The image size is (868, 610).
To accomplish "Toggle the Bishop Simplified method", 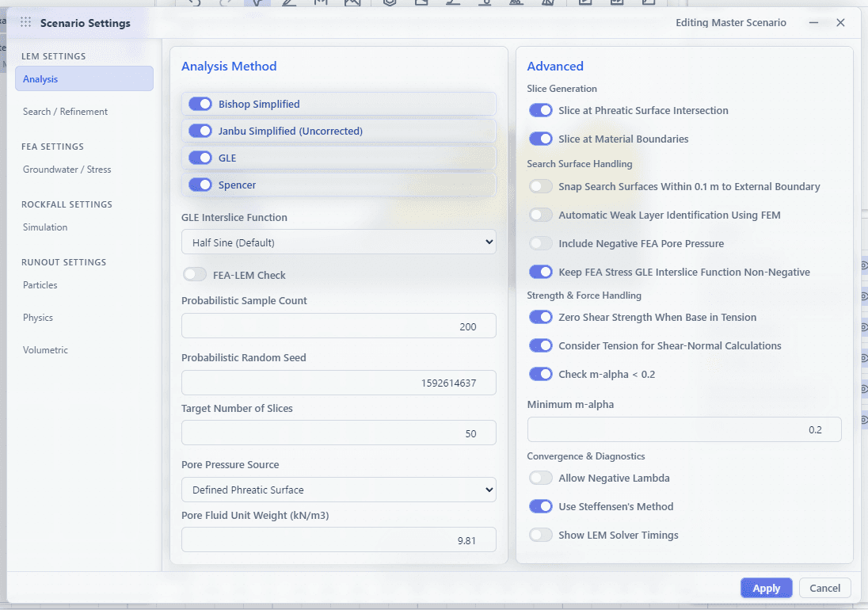I will pos(200,104).
